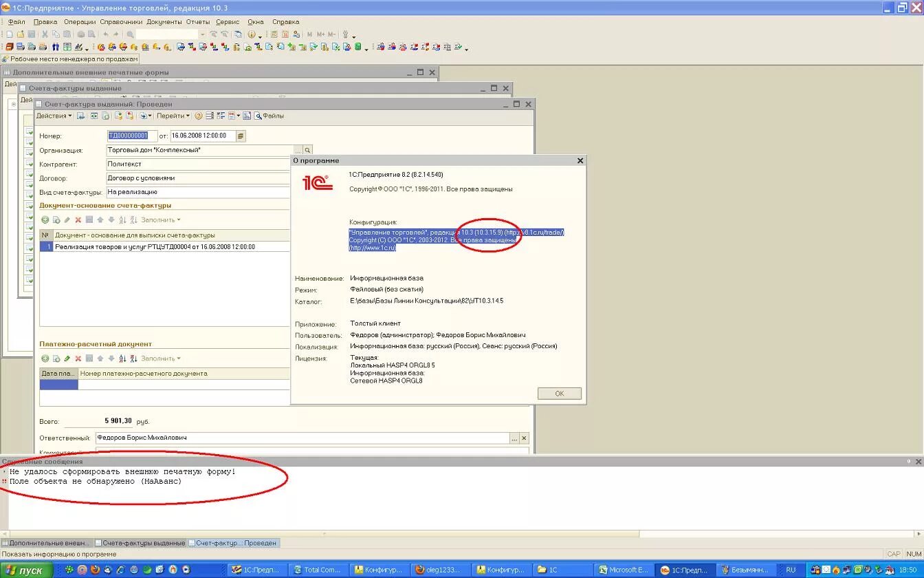Click the Windows пуск start button
Image resolution: width=924 pixels, height=578 pixels.
[x=26, y=570]
